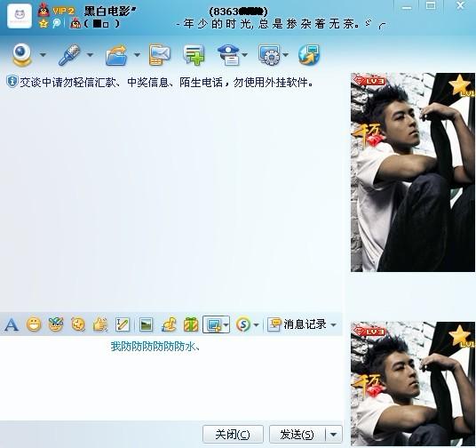Insert a picture with the image icon
The image size is (476, 448).
146,324
